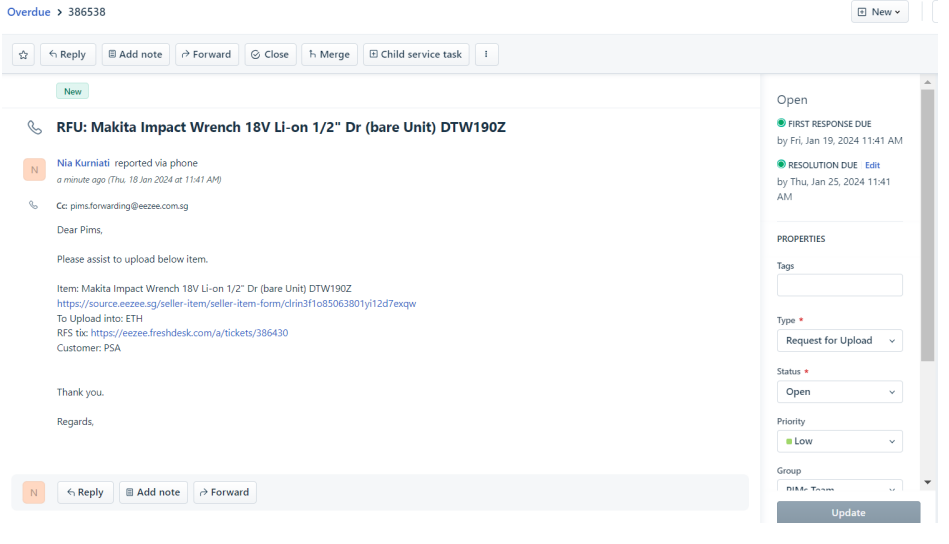Open Nia Kurniati's contact profile

point(84,163)
